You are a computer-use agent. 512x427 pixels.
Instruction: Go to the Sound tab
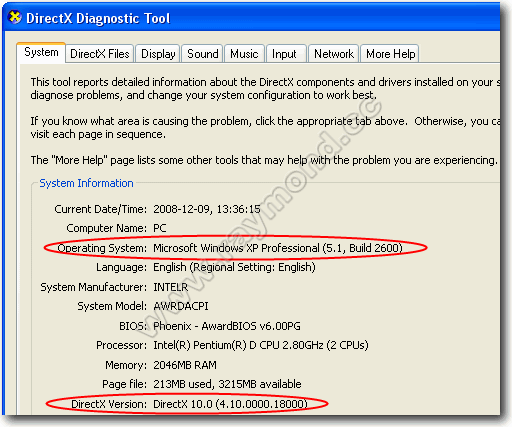click(202, 54)
